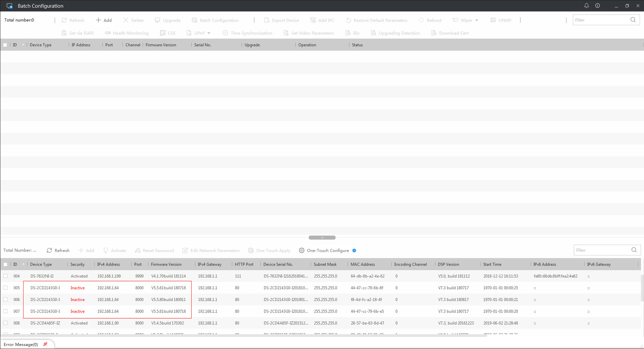Click the search magnifier in the top filter
The image size is (644, 349).
(633, 20)
